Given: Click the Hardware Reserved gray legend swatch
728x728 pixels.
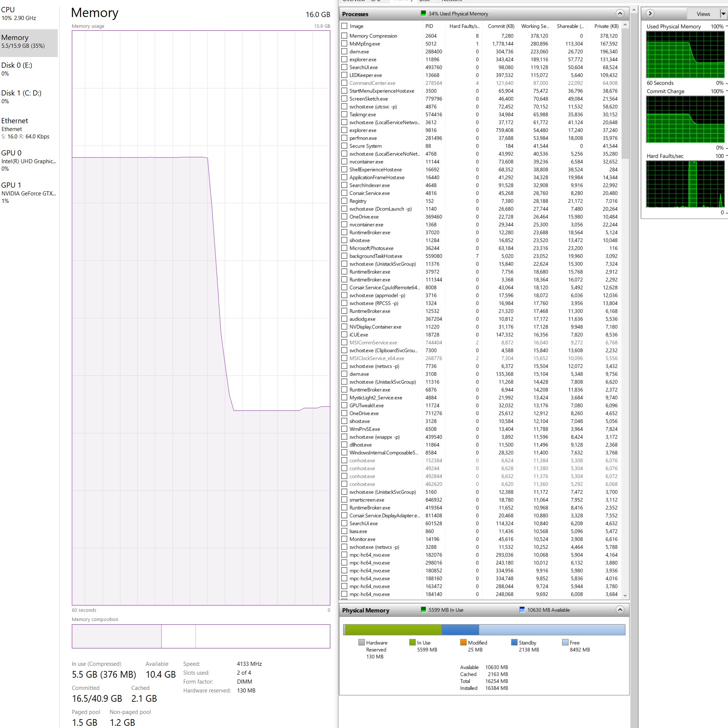Looking at the screenshot, I should 361,643.
